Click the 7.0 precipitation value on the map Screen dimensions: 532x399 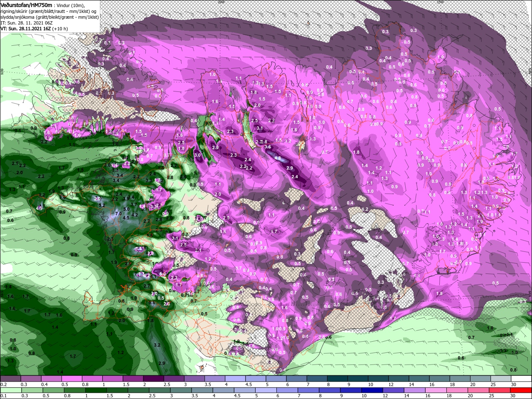118,214
